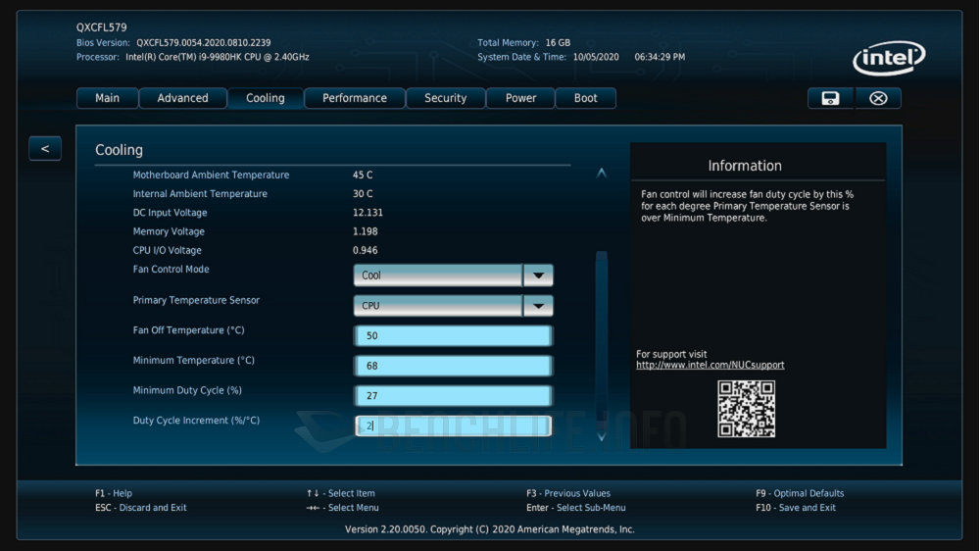
Task: Click the support QR code
Action: pos(746,409)
